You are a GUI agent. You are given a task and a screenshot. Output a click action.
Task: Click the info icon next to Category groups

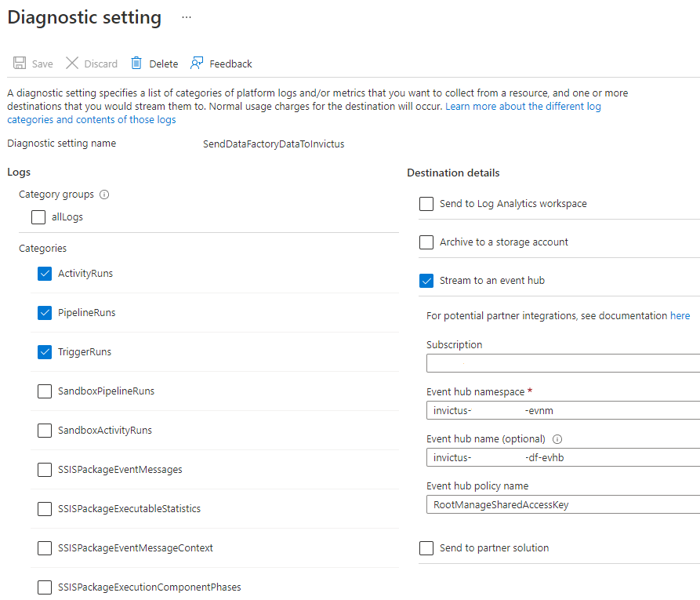104,195
